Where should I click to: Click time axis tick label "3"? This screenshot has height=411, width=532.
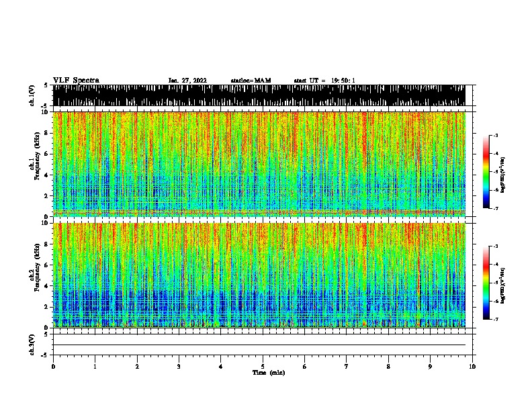pyautogui.click(x=179, y=367)
